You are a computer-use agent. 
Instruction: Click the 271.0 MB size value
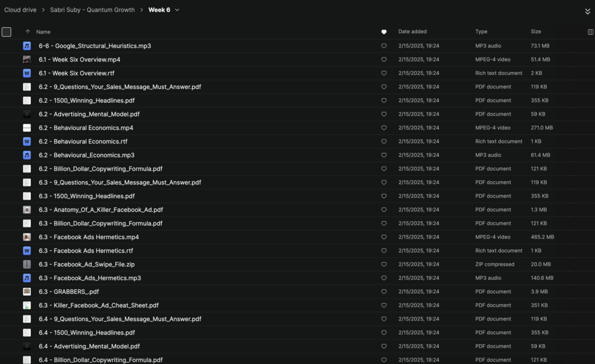click(542, 128)
